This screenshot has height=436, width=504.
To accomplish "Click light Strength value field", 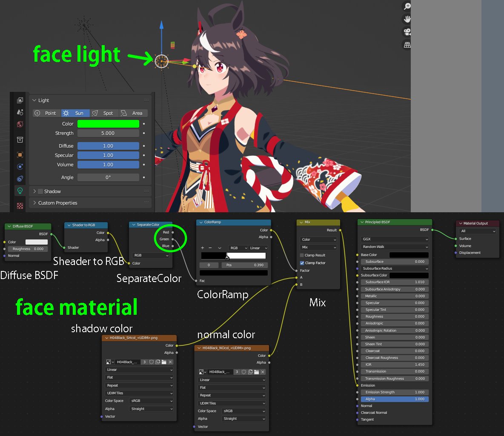I will (108, 133).
